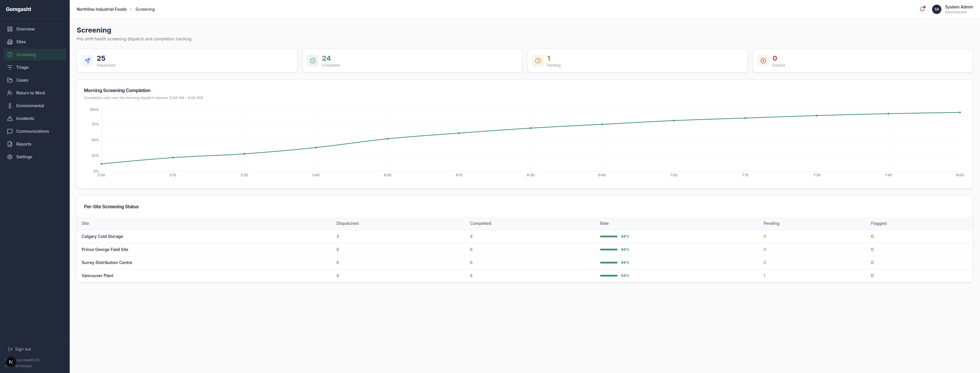980x373 pixels.
Task: Click the 7:00 data point on chart
Action: pyautogui.click(x=674, y=121)
